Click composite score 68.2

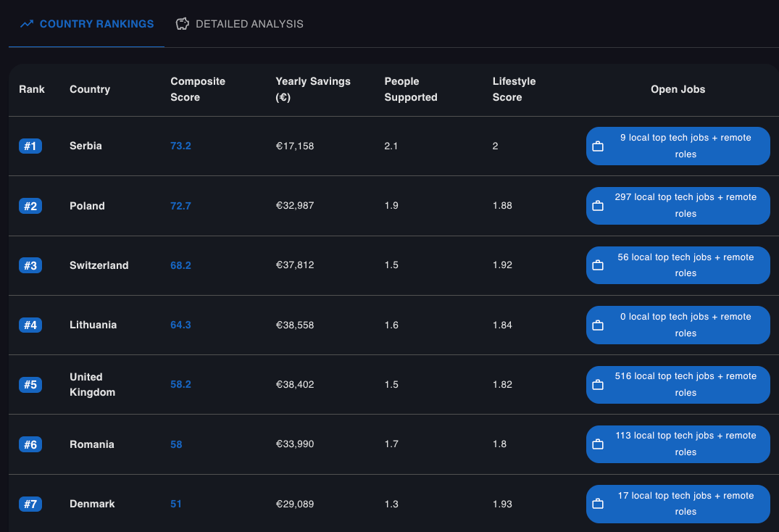pos(181,265)
